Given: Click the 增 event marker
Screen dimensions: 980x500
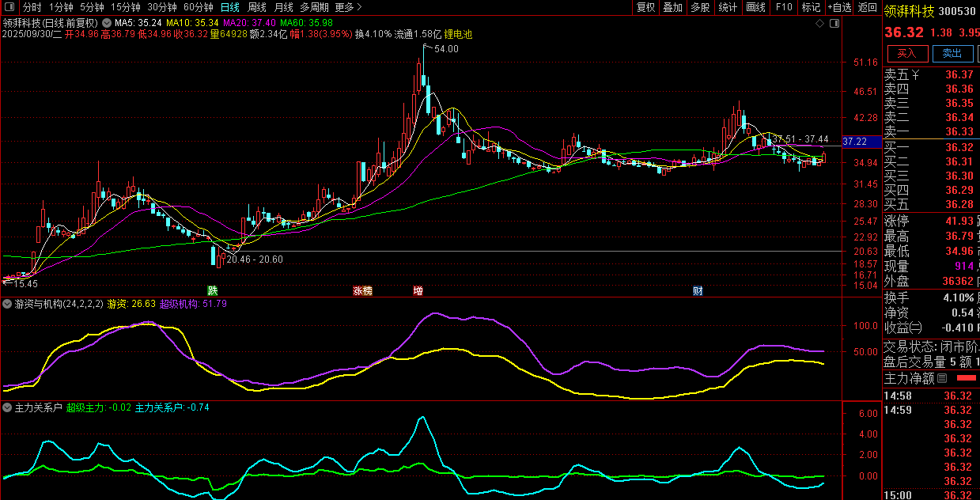Looking at the screenshot, I should (x=418, y=290).
